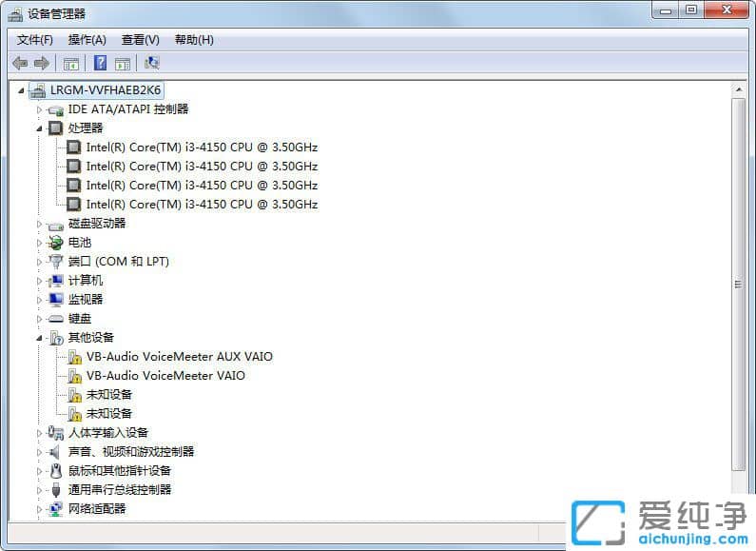This screenshot has width=756, height=551.
Task: Select the 处理器 label
Action: pos(86,128)
